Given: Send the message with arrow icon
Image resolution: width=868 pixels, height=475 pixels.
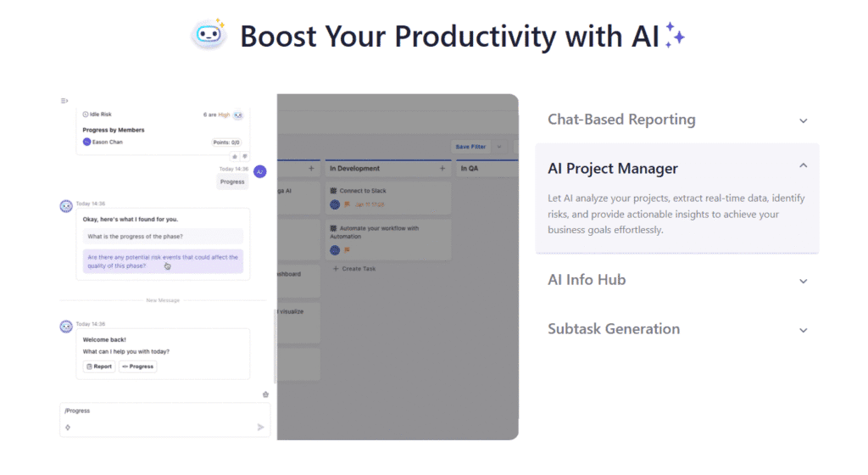Looking at the screenshot, I should tap(260, 427).
